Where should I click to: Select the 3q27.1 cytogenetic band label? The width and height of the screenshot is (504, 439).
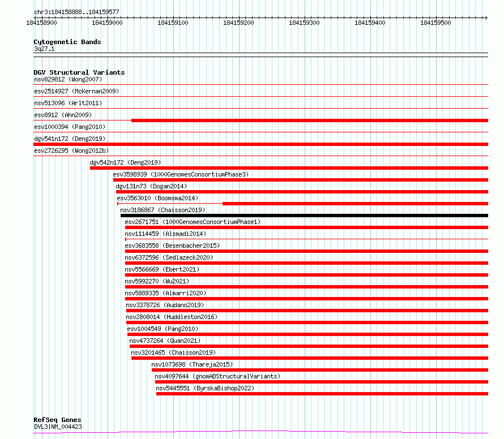pyautogui.click(x=44, y=49)
